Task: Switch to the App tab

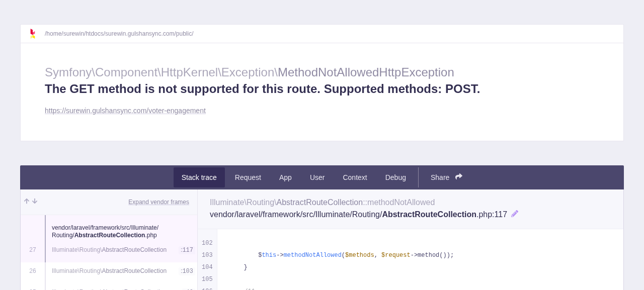Action: point(285,177)
